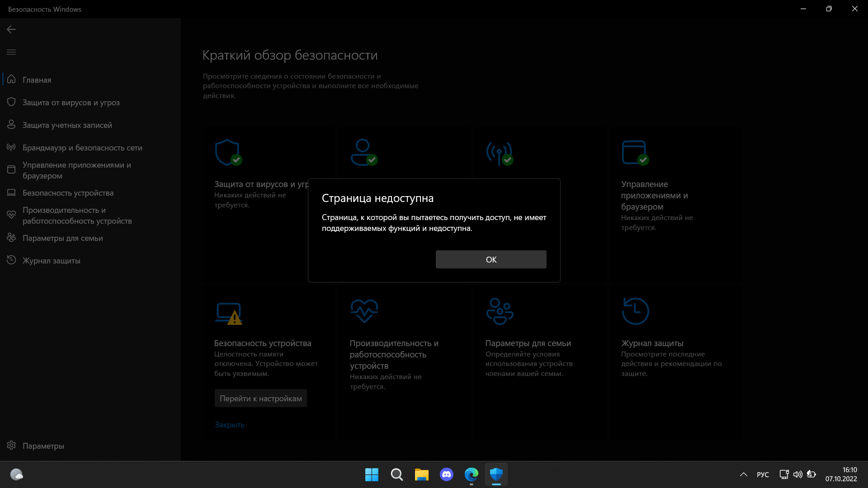Open Журнал защиты in the sidebar
This screenshot has height=488, width=868.
90,260
